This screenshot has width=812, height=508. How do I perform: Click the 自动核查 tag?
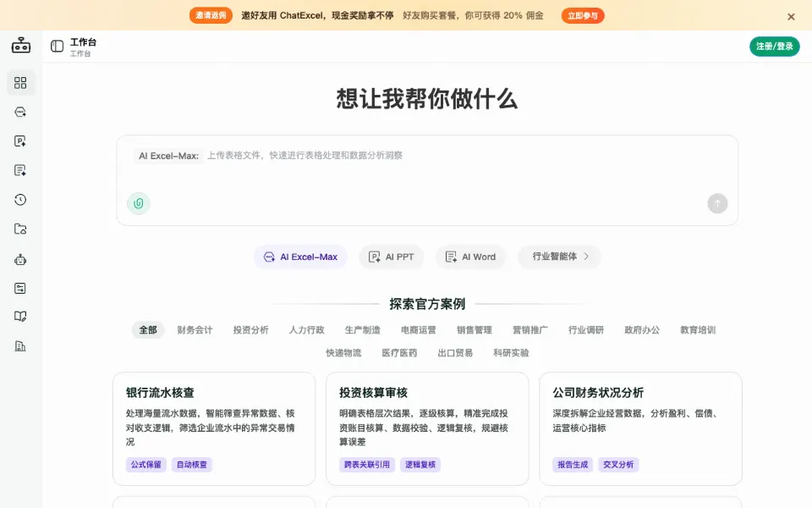tap(192, 465)
